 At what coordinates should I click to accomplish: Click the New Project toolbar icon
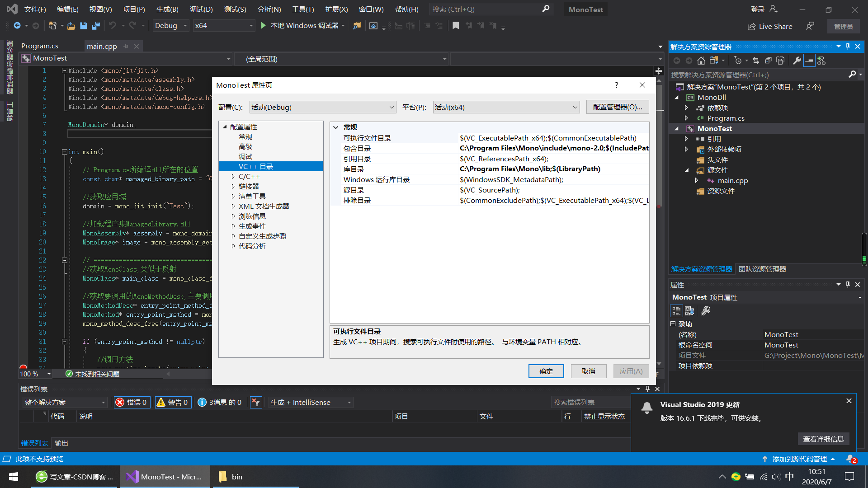tap(52, 26)
